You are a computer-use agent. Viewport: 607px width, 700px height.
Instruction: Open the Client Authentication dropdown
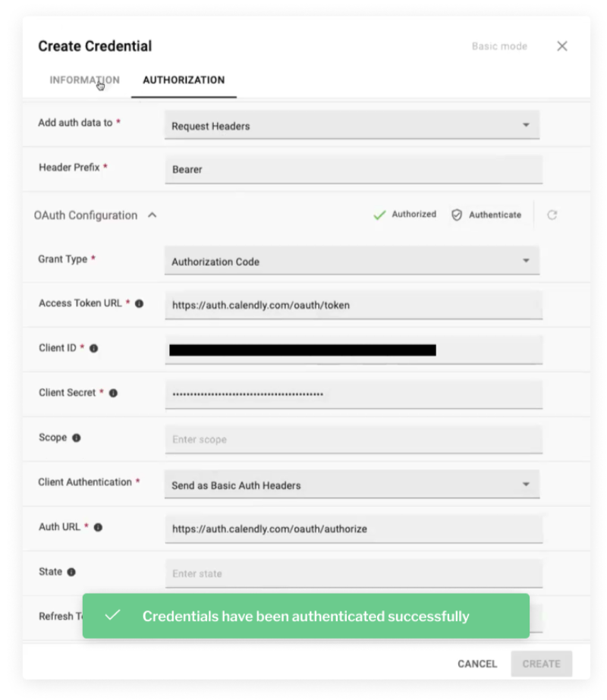click(x=352, y=485)
